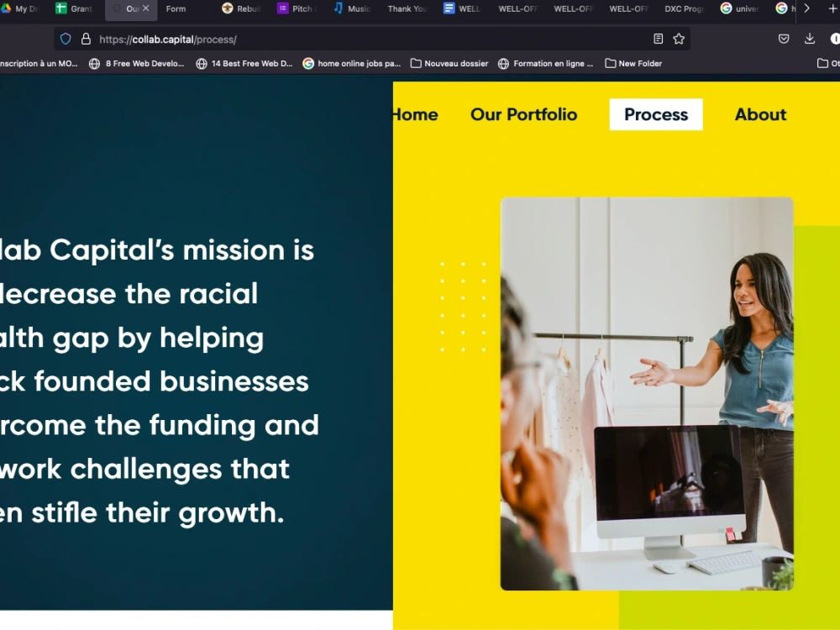Open the New Folder bookmarks dropdown
This screenshot has width=840, height=630.
pos(633,63)
